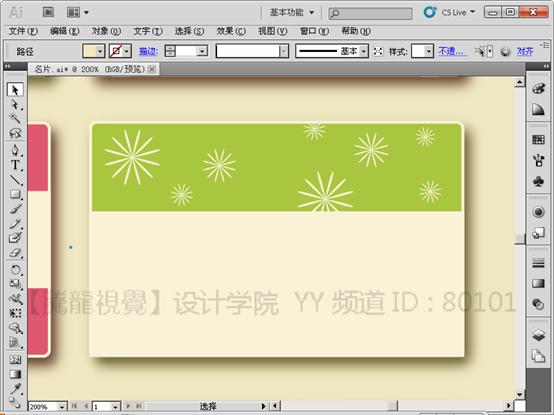This screenshot has height=415, width=554.
Task: Click the 对齐 align link
Action: tap(525, 52)
